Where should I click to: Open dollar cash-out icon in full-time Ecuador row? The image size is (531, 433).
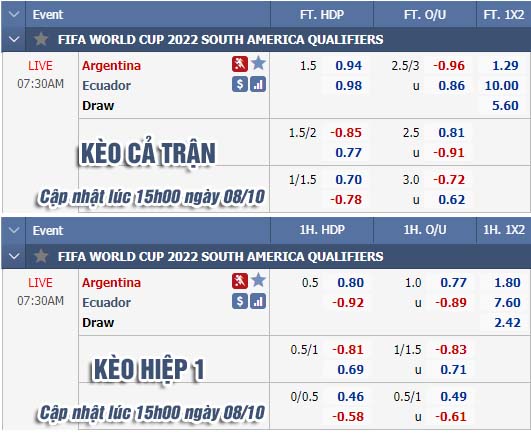240,84
